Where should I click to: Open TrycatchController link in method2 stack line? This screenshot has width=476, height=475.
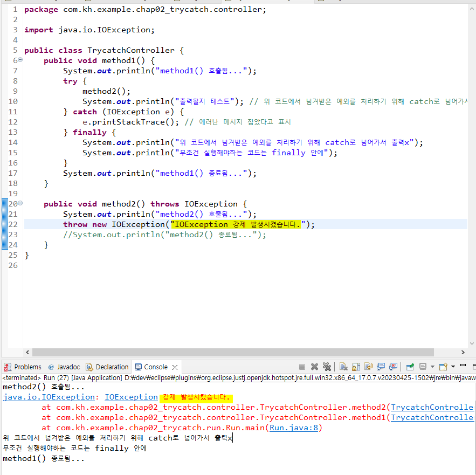pyautogui.click(x=432, y=407)
